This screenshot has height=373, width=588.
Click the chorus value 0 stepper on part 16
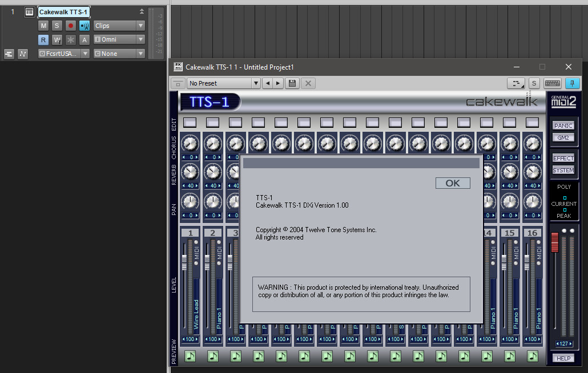tap(533, 157)
